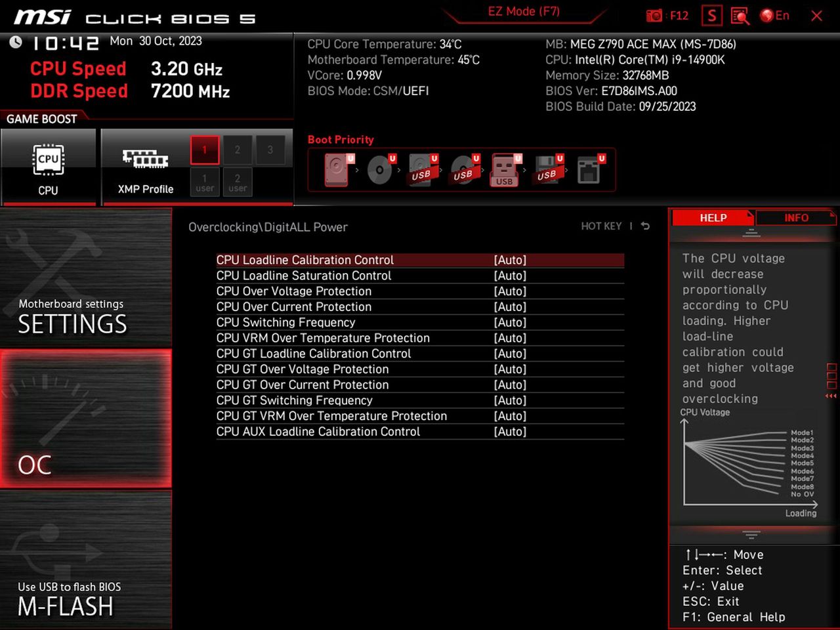Select XMP user profile 2

238,182
